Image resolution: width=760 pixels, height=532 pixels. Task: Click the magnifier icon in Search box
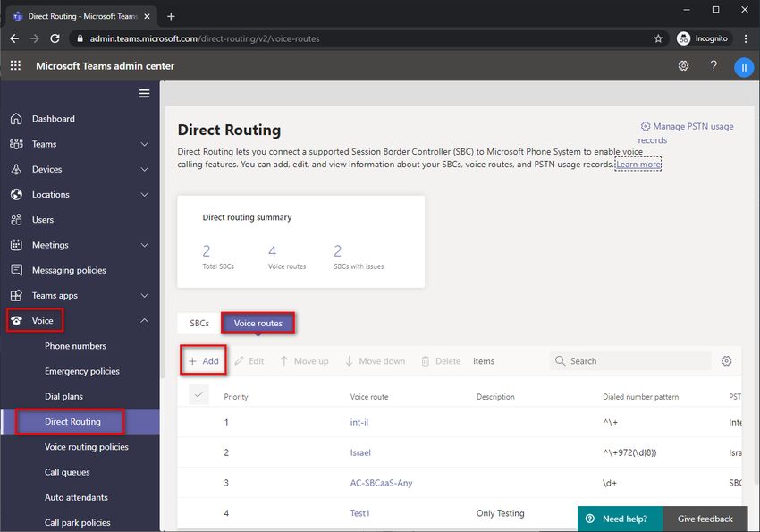coord(560,361)
